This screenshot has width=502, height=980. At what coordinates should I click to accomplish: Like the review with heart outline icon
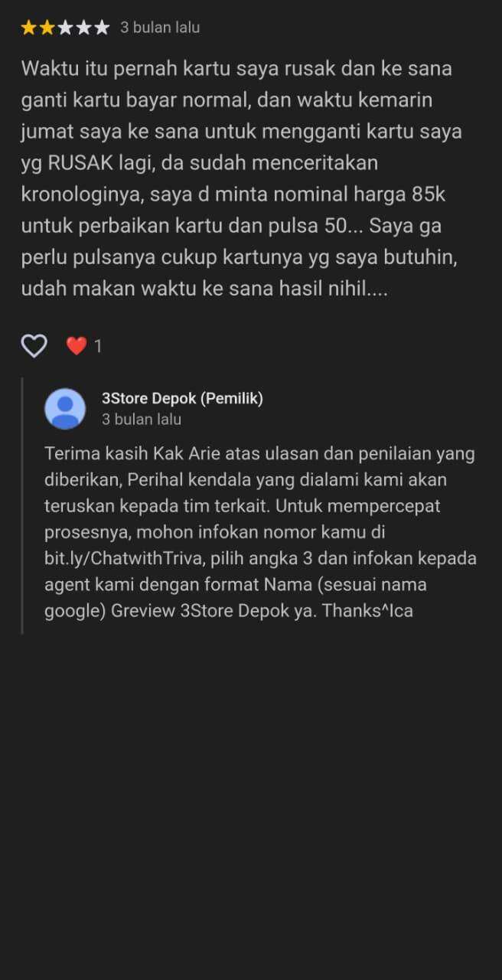tap(34, 346)
